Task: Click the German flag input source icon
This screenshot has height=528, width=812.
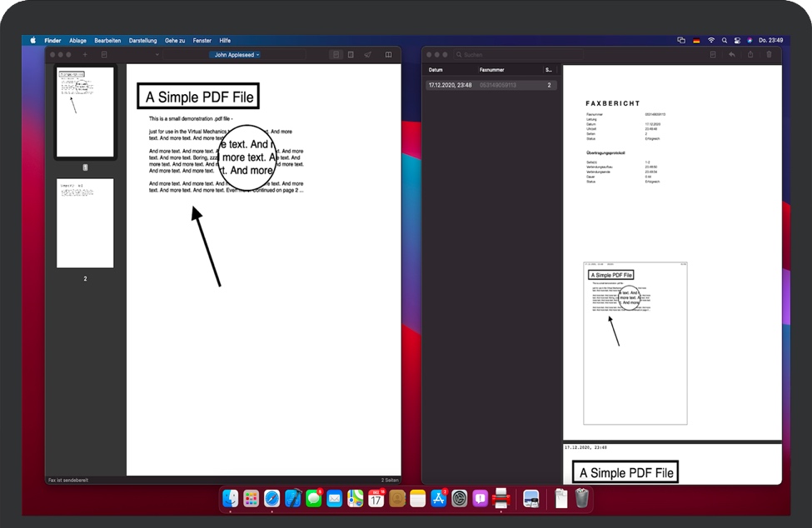Action: [696, 40]
